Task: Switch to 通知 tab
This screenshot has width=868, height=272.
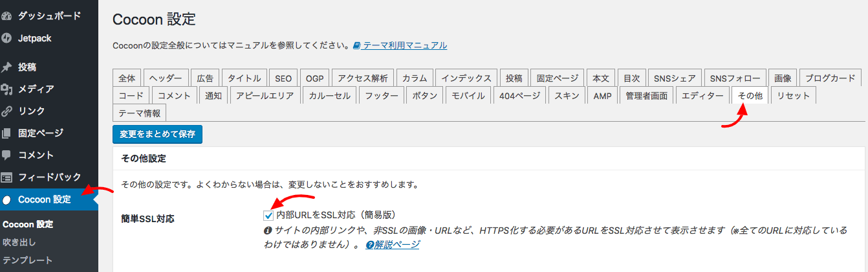Action: click(213, 96)
